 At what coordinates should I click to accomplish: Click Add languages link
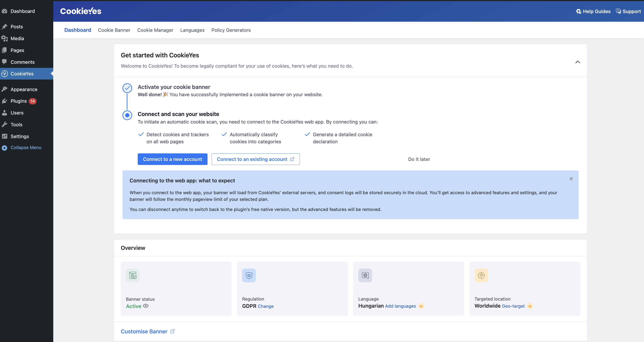(400, 306)
